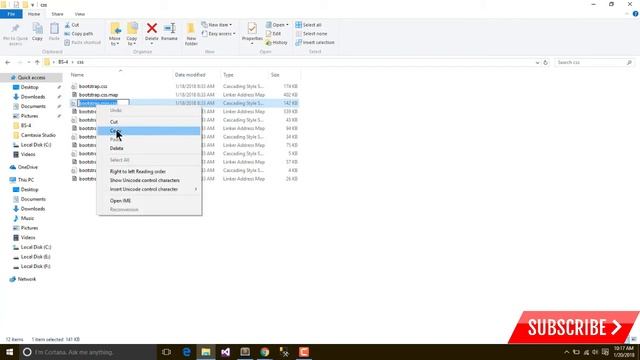Click BS-4 in the address breadcrumb

click(x=63, y=62)
